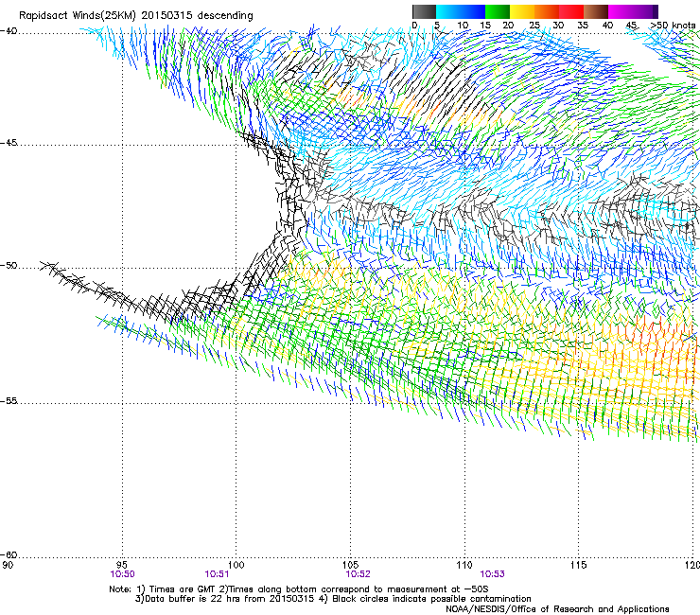Click the '15' label under the color legend
Viewport: 700px width, 615px height.
[x=485, y=26]
